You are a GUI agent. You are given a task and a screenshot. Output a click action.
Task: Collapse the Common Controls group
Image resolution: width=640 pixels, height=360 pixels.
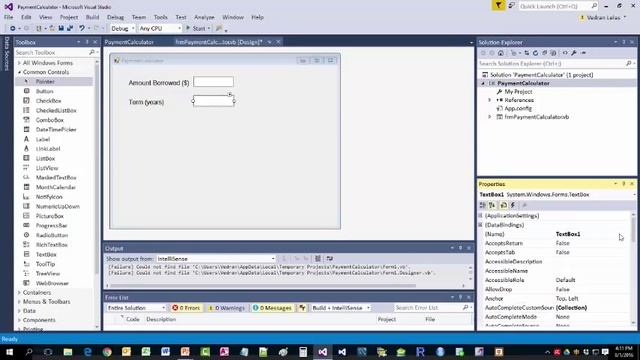19,72
